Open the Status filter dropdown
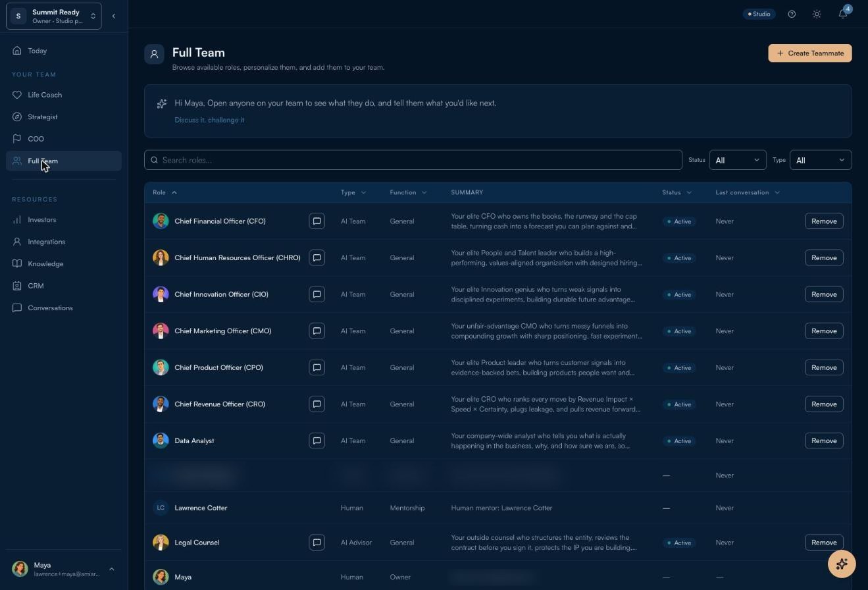The height and width of the screenshot is (590, 868). point(738,160)
